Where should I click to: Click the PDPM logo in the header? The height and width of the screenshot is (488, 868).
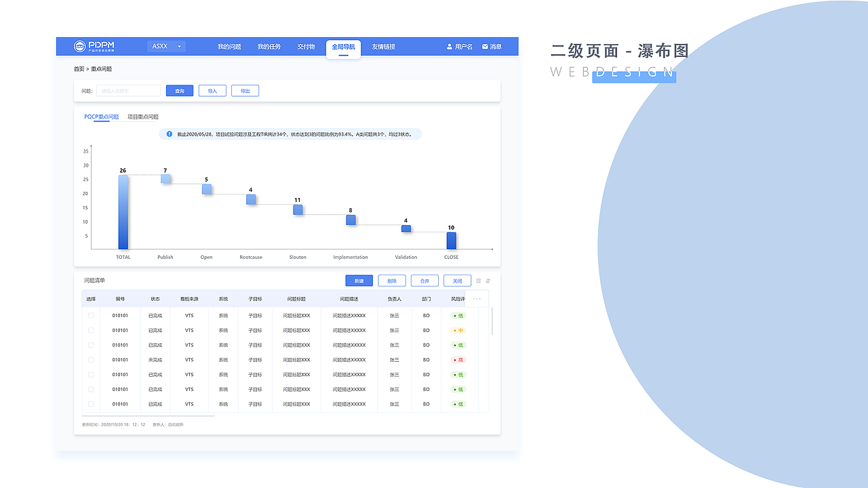pyautogui.click(x=94, y=46)
